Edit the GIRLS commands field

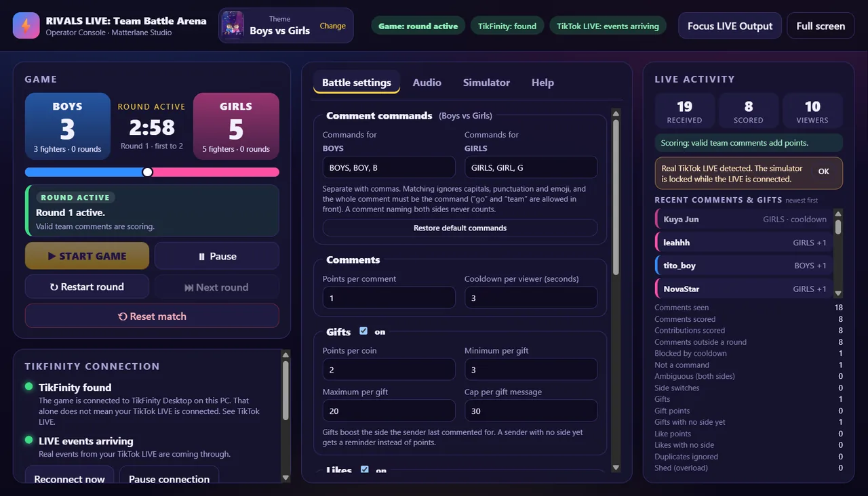[531, 167]
